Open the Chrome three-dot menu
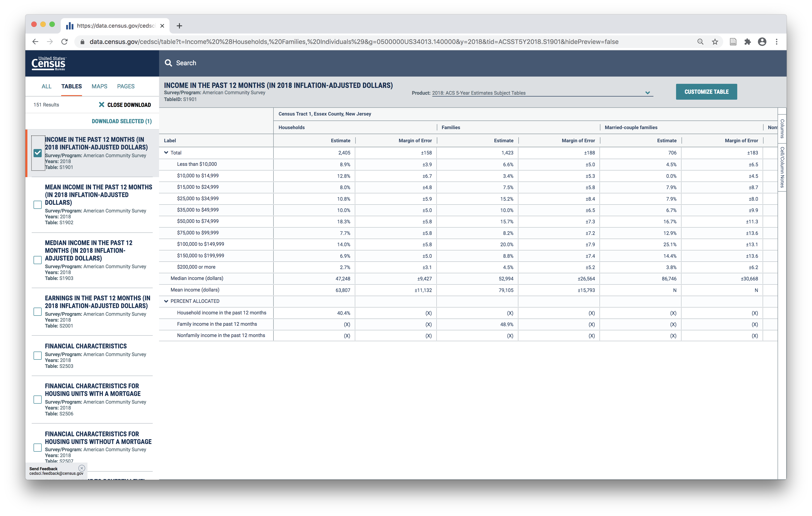 (777, 42)
